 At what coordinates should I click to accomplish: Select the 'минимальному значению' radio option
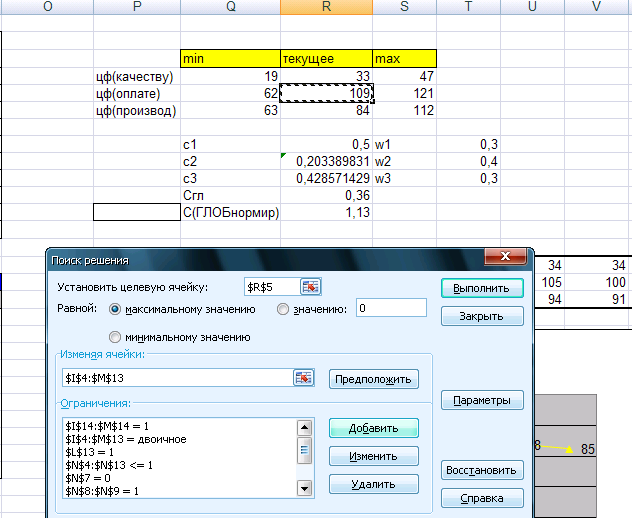116,337
